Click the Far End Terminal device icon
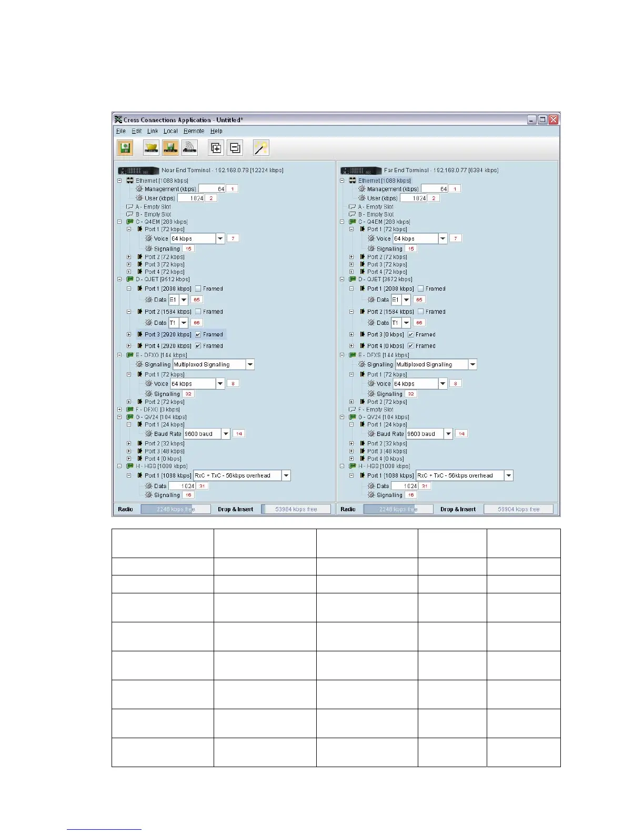This screenshot has width=644, height=834. pos(361,171)
